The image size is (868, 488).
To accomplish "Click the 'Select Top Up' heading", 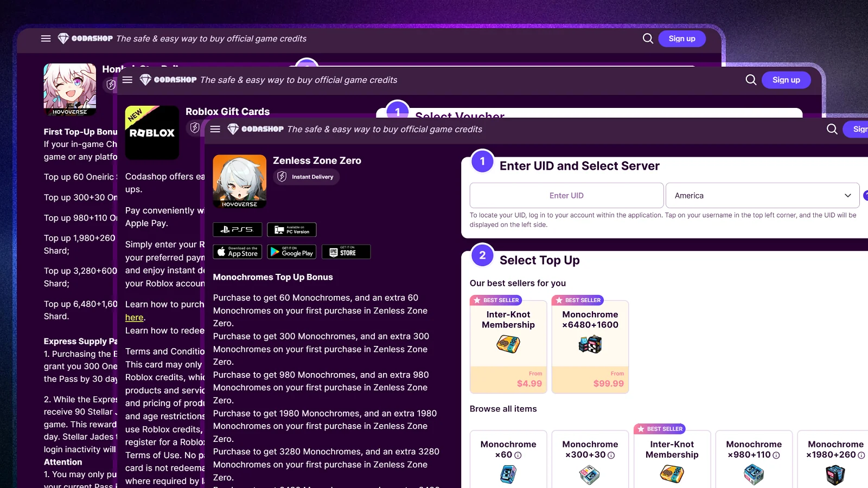I will pyautogui.click(x=540, y=260).
